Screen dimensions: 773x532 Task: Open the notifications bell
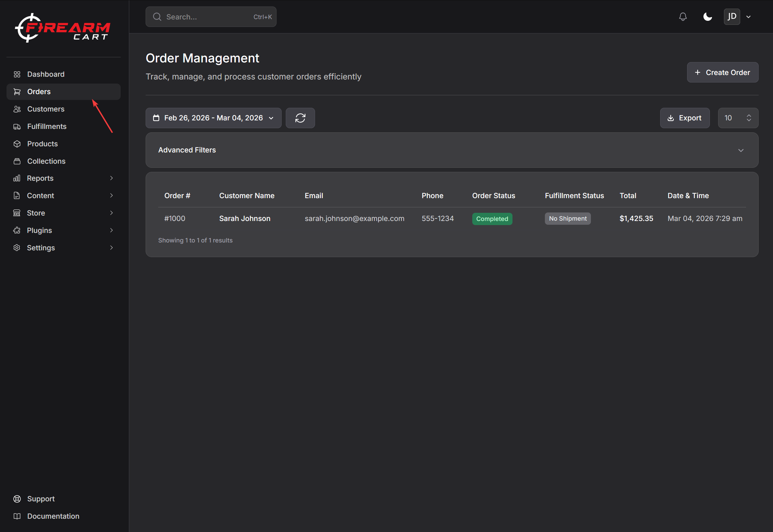pos(683,17)
